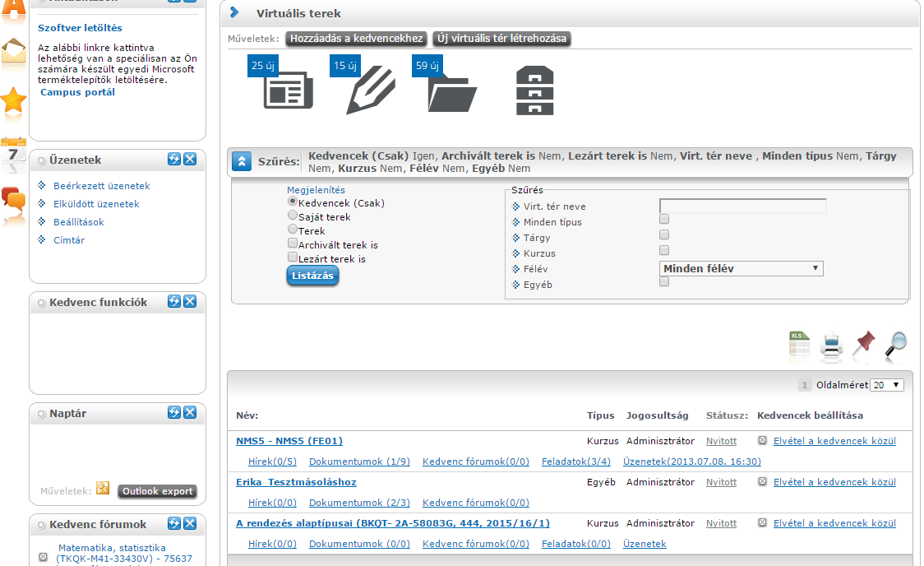Check the Tárgy filter checkbox
Image resolution: width=924 pixels, height=566 pixels.
(664, 235)
